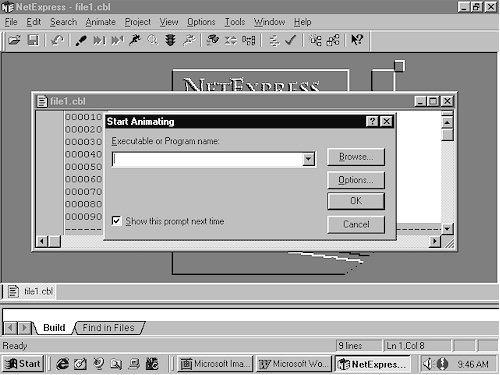This screenshot has height=375, width=500.
Task: Open the View menu
Action: (169, 22)
